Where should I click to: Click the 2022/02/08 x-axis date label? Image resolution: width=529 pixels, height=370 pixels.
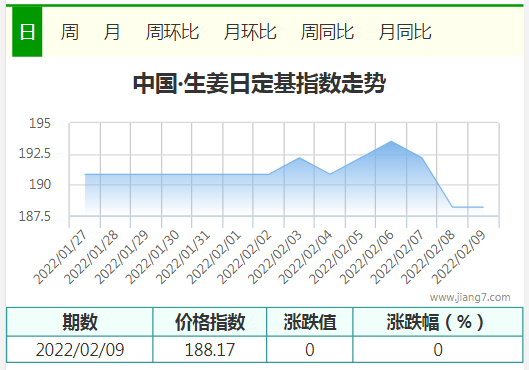click(428, 257)
